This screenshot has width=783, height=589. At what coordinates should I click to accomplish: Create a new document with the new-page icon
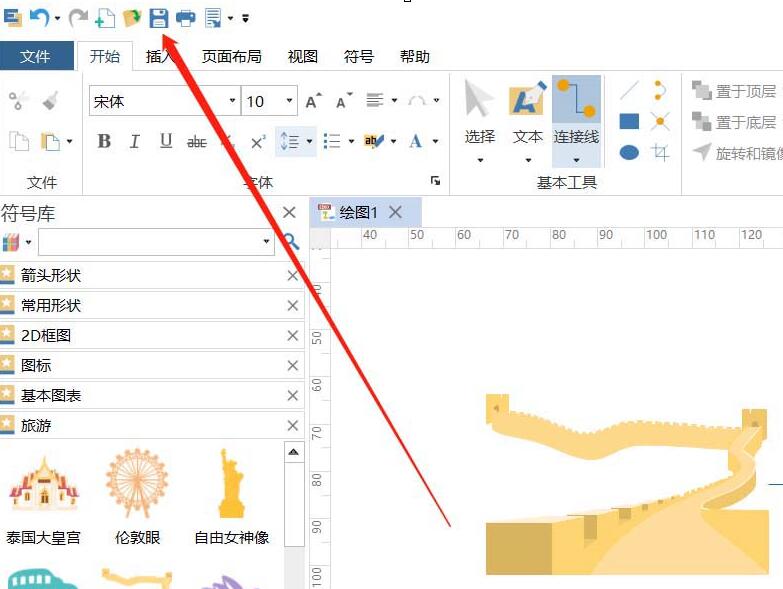pyautogui.click(x=105, y=18)
